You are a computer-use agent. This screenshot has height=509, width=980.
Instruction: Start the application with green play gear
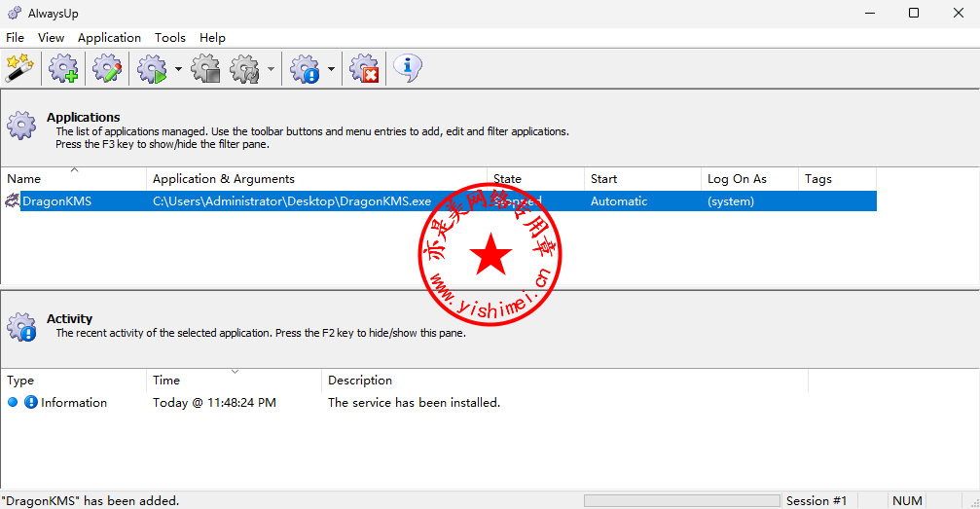tap(152, 69)
